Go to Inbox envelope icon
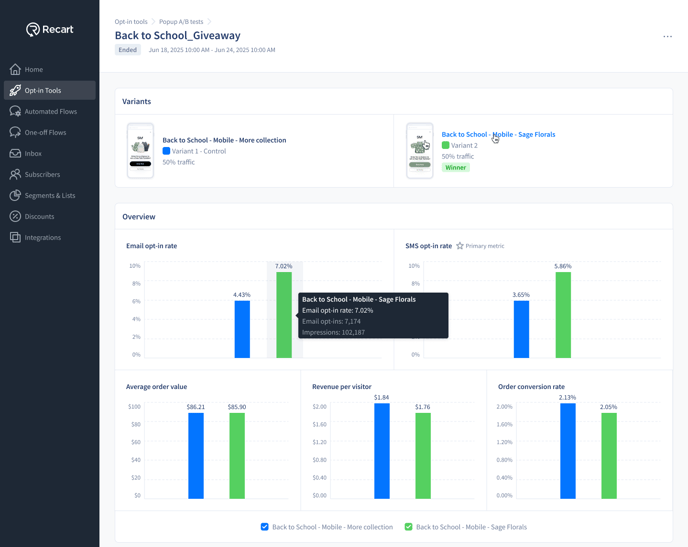The image size is (688, 547). 15,153
